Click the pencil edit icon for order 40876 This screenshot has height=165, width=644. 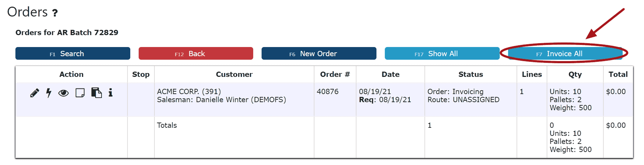(35, 93)
